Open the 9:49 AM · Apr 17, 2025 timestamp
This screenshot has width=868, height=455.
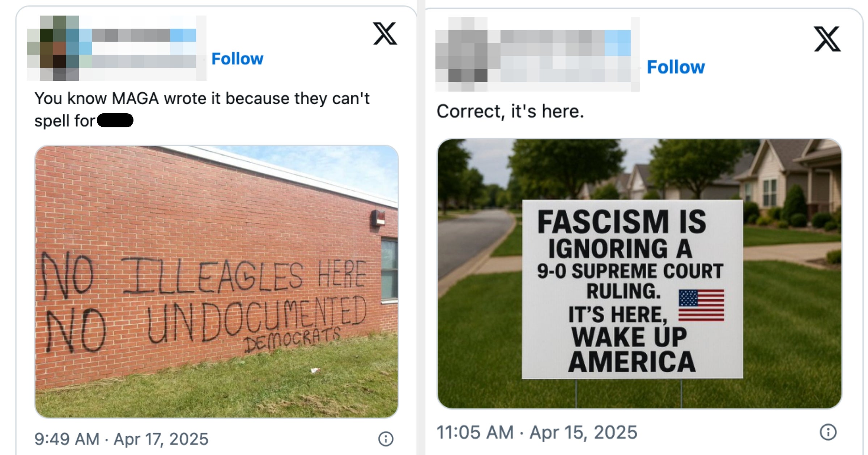point(121,439)
